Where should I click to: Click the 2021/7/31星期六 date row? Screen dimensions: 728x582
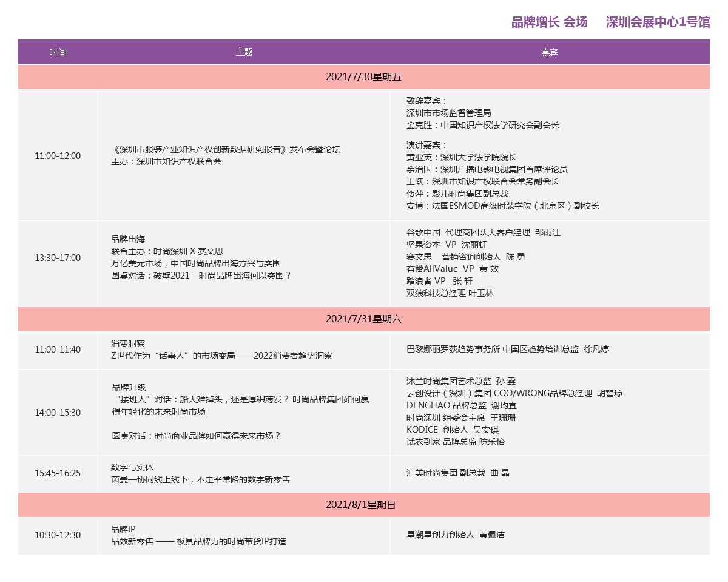point(364,319)
